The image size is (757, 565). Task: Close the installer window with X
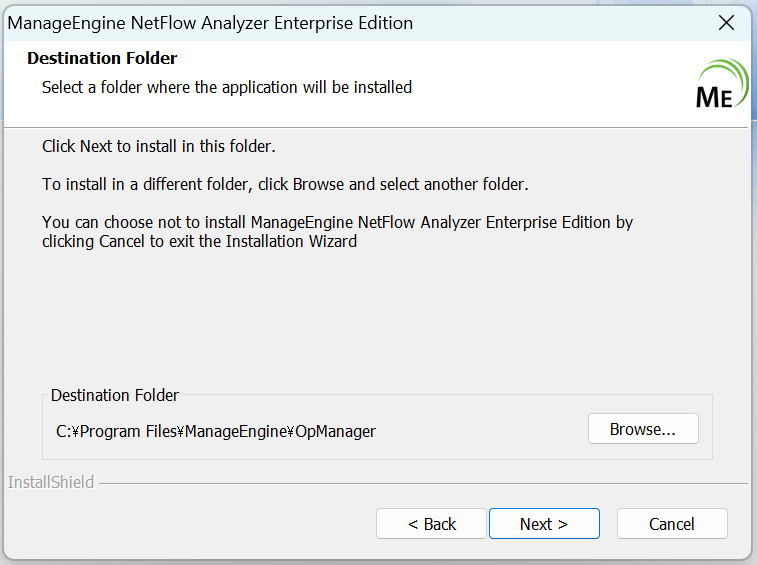[x=726, y=23]
